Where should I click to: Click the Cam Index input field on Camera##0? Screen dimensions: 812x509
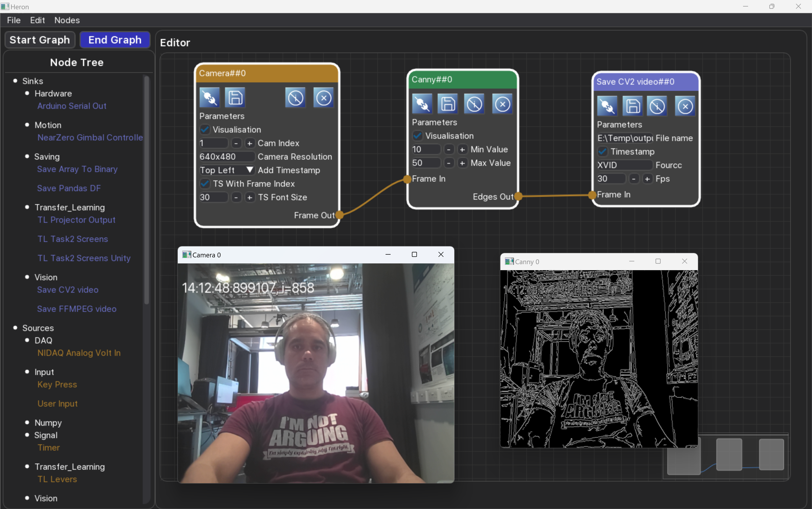(x=212, y=143)
